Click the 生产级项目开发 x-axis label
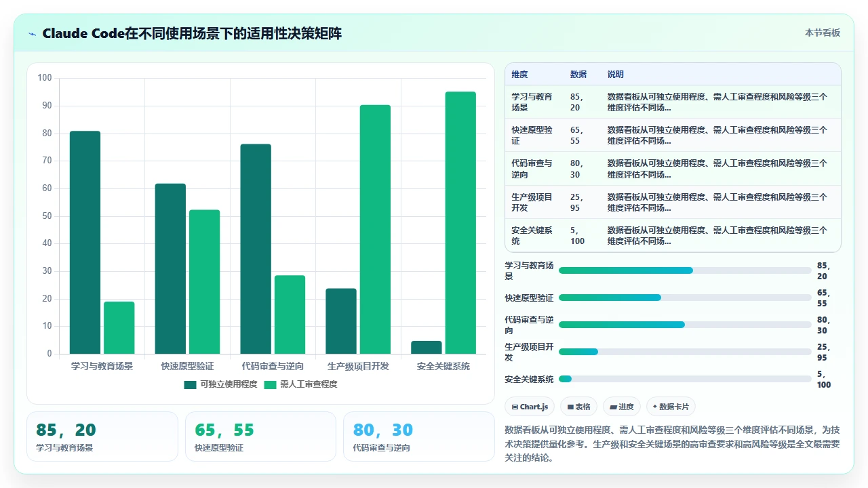868x488 pixels. (x=358, y=366)
